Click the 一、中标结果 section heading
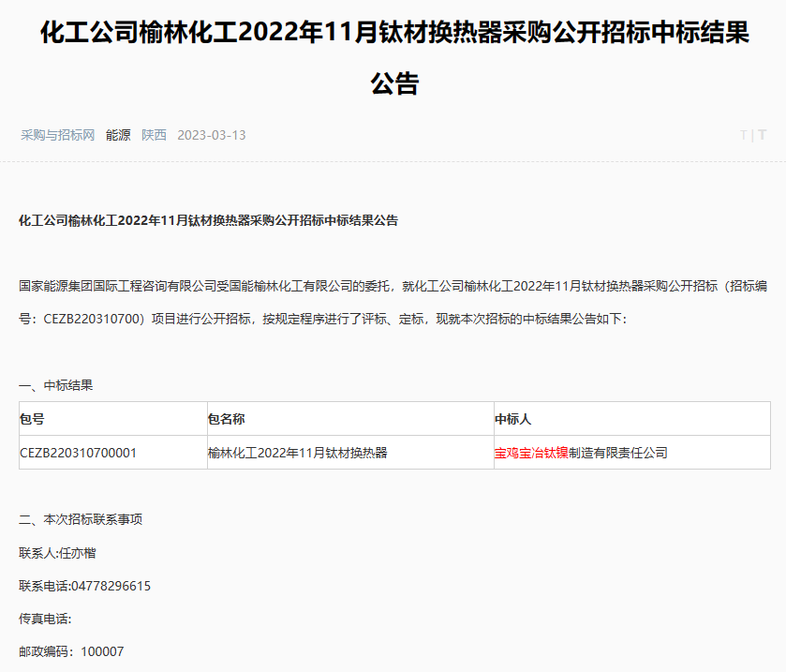This screenshot has width=786, height=672. click(56, 385)
